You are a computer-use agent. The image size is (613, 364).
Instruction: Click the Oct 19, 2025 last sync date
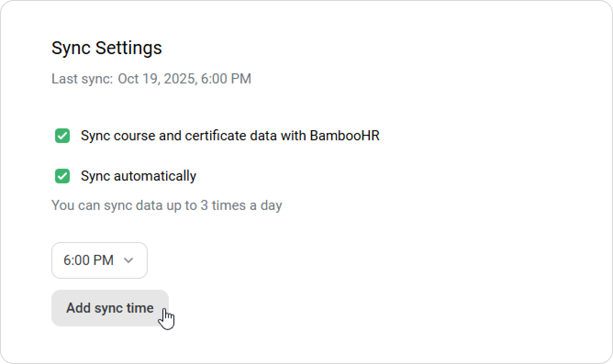157,79
